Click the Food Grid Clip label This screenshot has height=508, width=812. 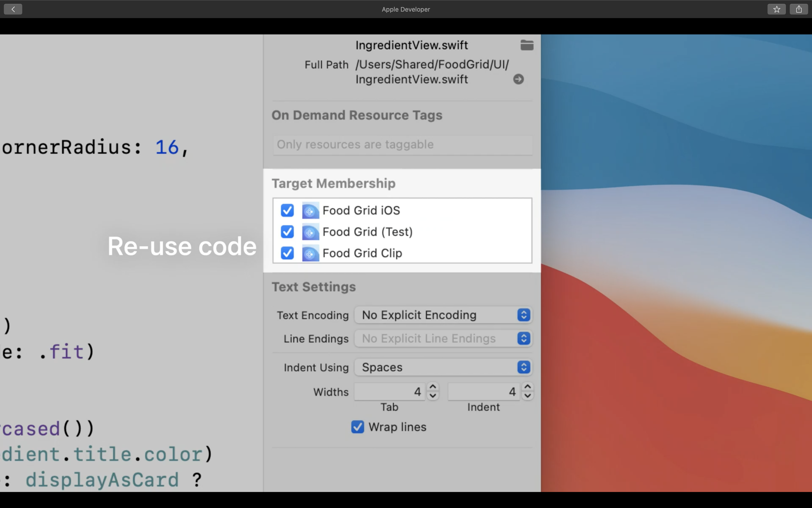click(x=362, y=253)
